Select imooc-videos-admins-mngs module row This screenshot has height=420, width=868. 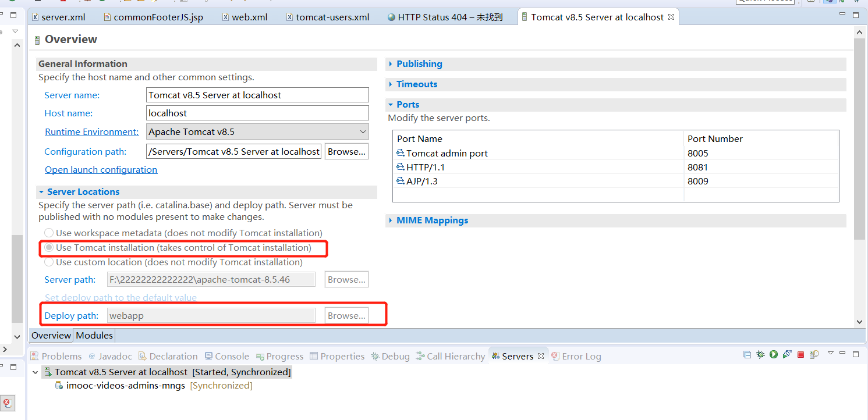[x=154, y=385]
